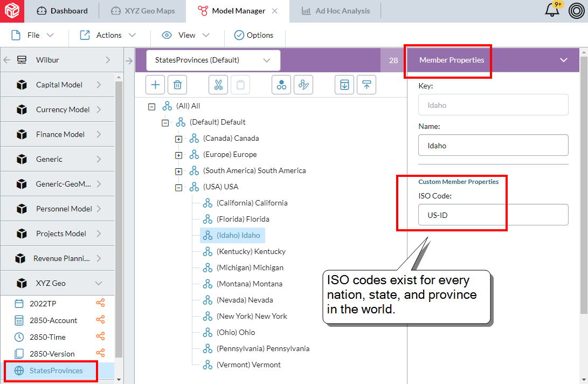Screen dimensions: 588x384
Task: Click the calendar icon for 2022TP
Action: click(19, 303)
